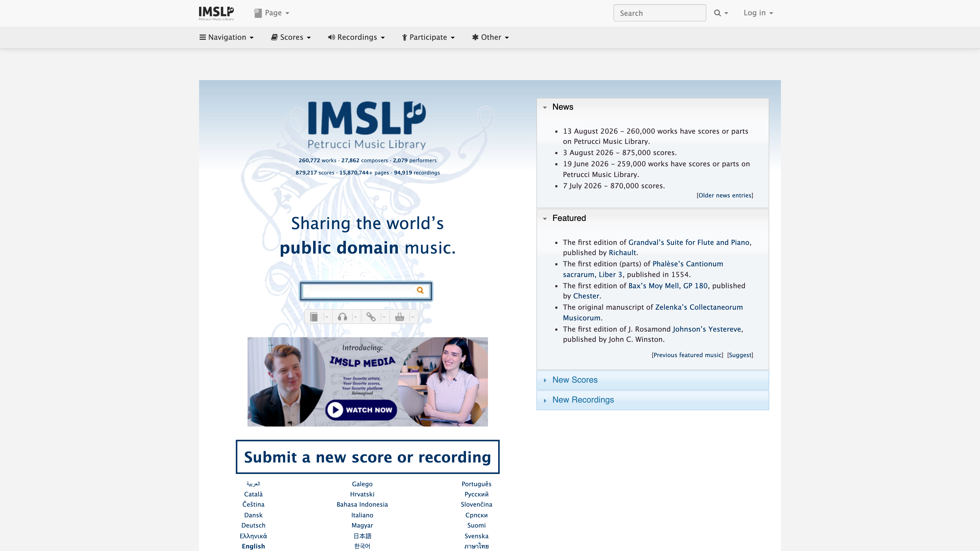The height and width of the screenshot is (551, 980).
Task: Open the Recordings menu
Action: 357,37
